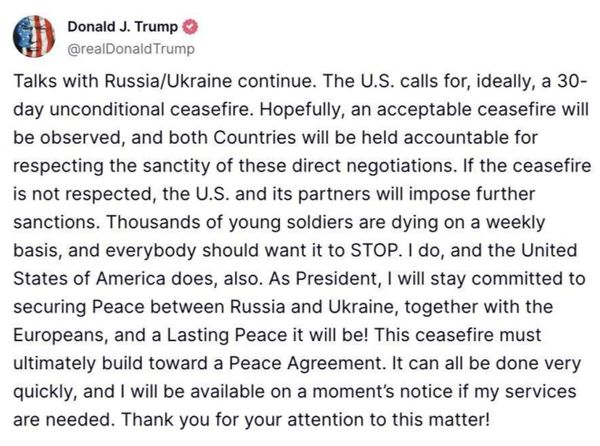Open the Donald J. Trump display name
The width and height of the screenshot is (600, 446).
pyautogui.click(x=122, y=27)
